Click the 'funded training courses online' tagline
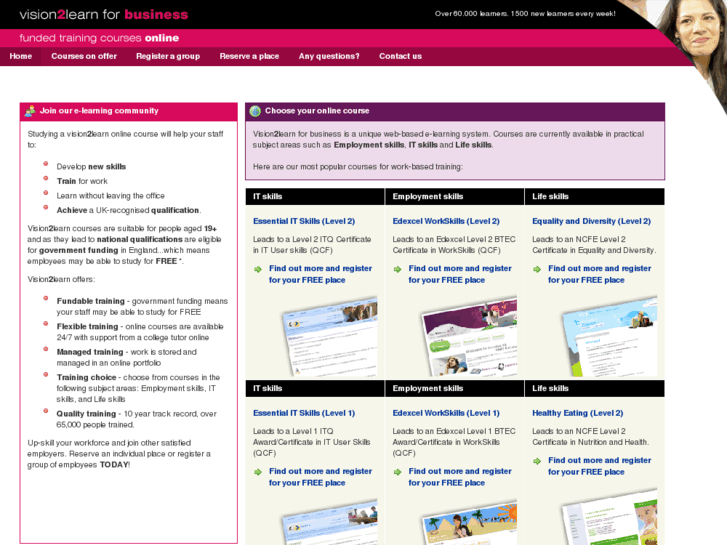 pos(99,38)
